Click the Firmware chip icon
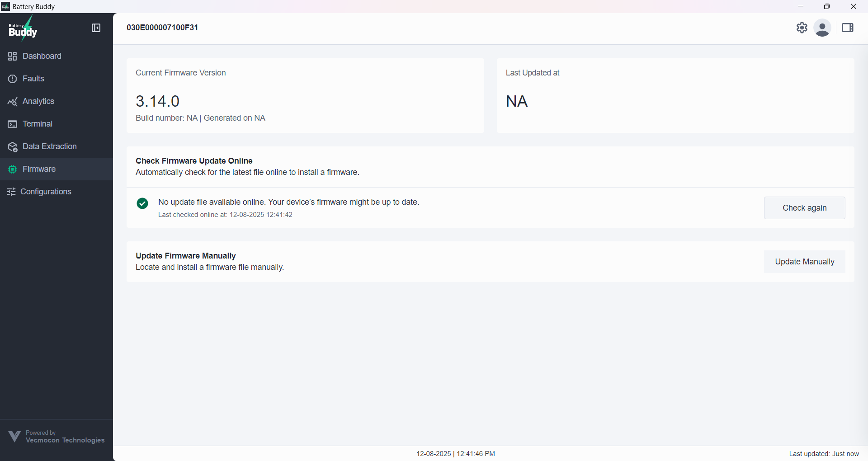Image resolution: width=868 pixels, height=461 pixels. [x=12, y=169]
